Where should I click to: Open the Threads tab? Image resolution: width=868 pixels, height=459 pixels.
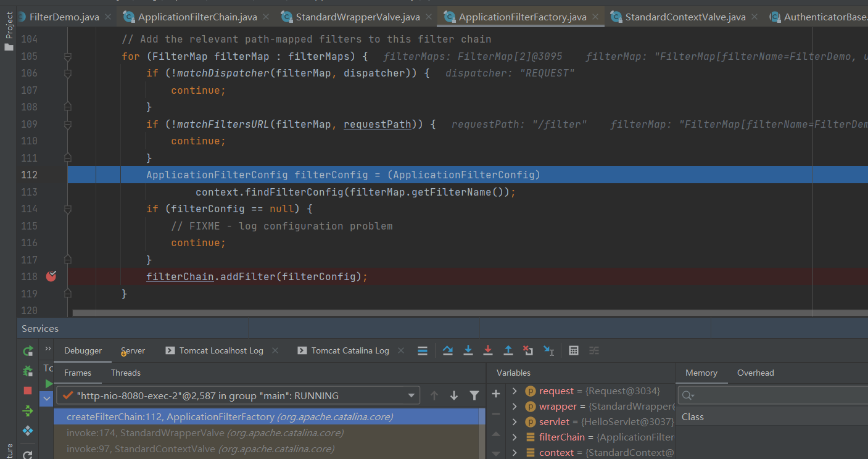[126, 373]
